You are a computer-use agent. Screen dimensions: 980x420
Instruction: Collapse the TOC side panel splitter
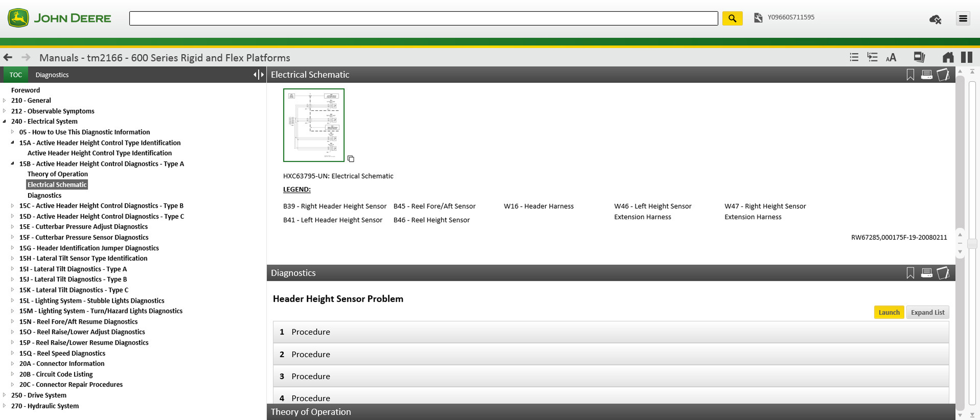pyautogui.click(x=259, y=75)
